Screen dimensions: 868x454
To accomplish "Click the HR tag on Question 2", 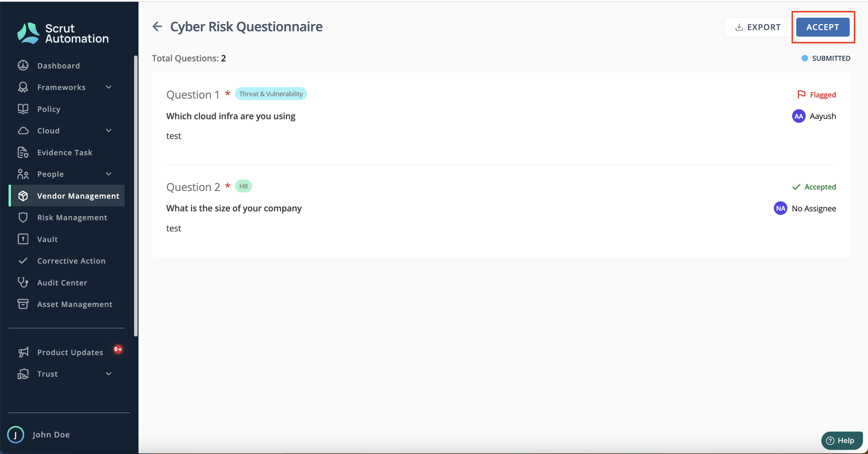I will point(243,186).
